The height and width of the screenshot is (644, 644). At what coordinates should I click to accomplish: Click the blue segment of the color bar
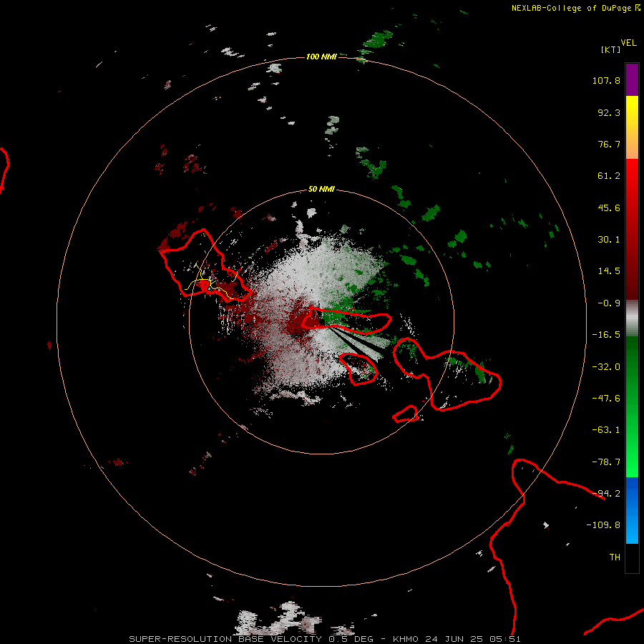point(632,510)
